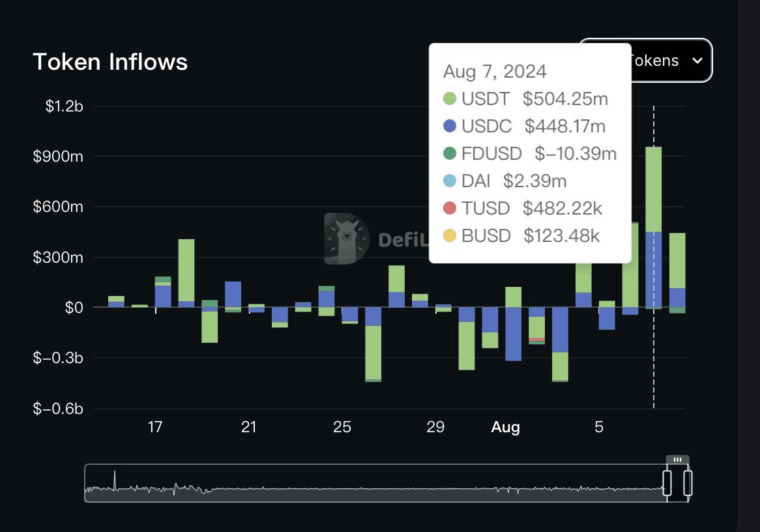The image size is (760, 532).
Task: Click the FDUSD dark green legend dot
Action: (x=450, y=153)
